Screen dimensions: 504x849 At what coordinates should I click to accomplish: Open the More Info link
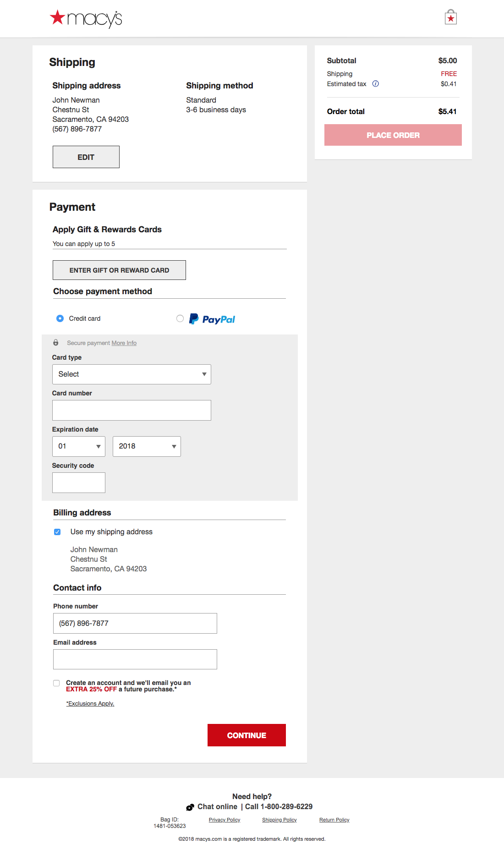[x=124, y=343]
